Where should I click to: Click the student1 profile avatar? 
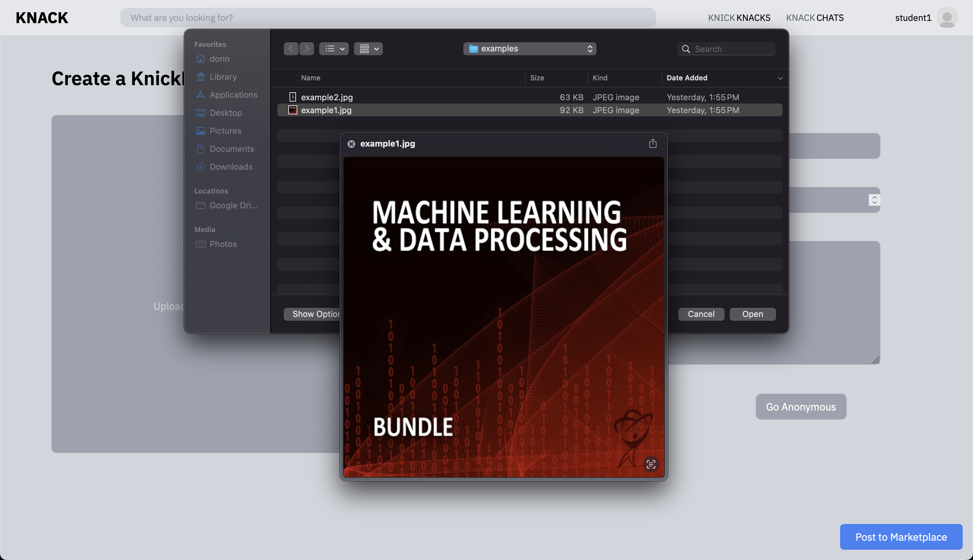click(x=947, y=18)
